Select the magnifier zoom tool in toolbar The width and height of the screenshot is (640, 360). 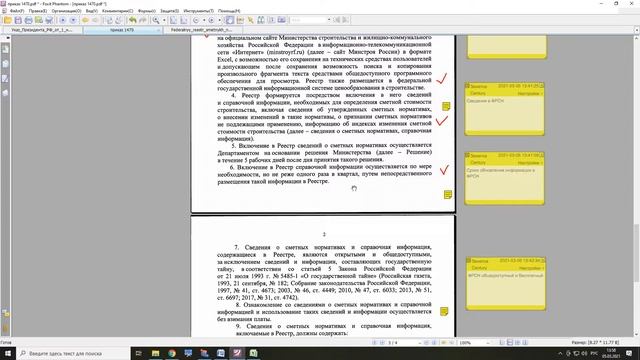(x=156, y=20)
